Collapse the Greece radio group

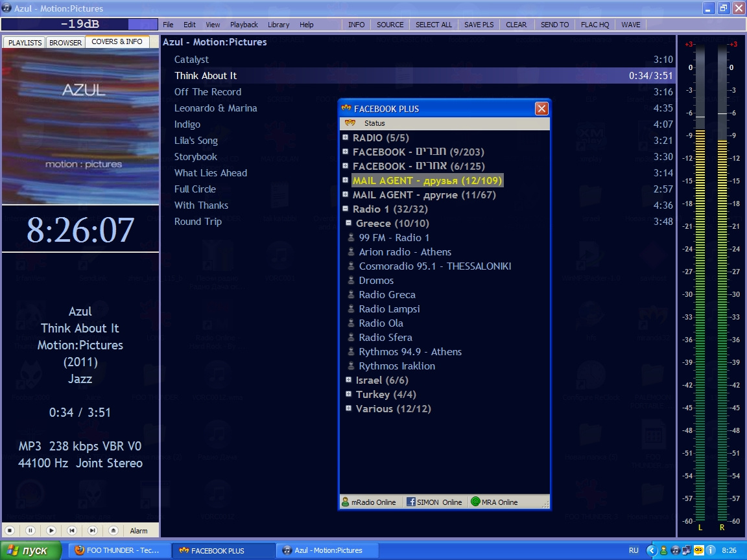[349, 223]
